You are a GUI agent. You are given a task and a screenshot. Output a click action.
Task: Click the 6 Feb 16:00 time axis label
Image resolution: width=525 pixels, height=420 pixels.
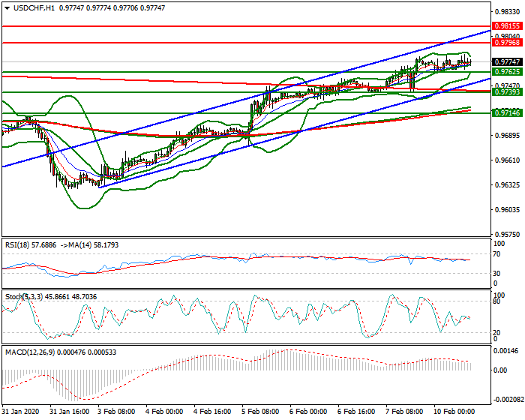tap(356, 411)
